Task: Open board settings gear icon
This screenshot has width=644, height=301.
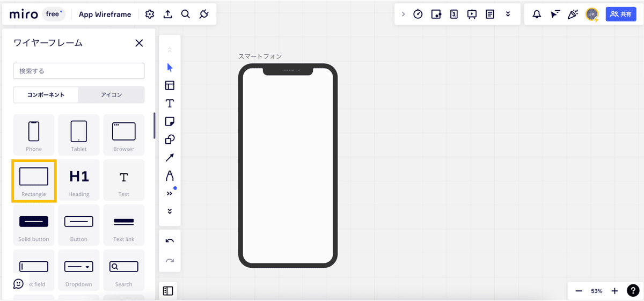Action: [x=150, y=14]
